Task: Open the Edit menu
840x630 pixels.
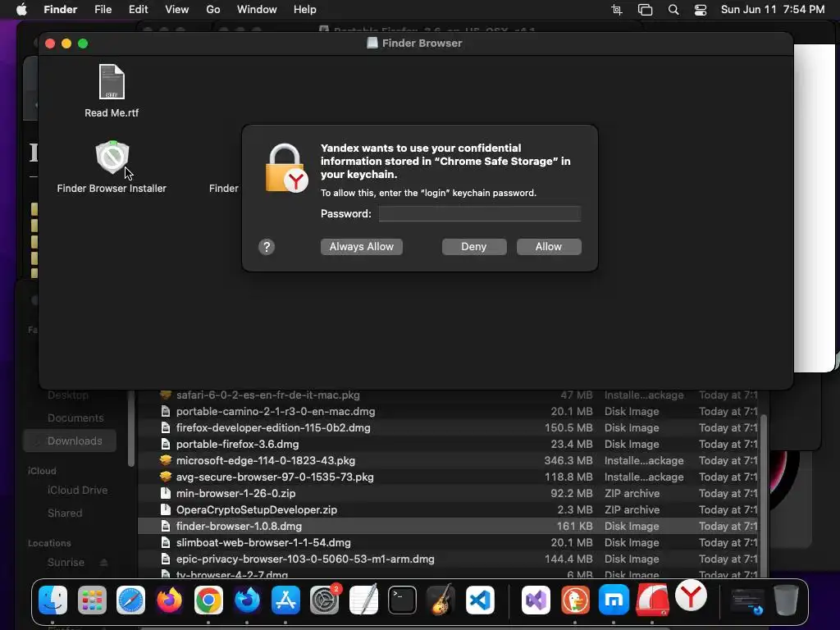Action: (x=138, y=10)
